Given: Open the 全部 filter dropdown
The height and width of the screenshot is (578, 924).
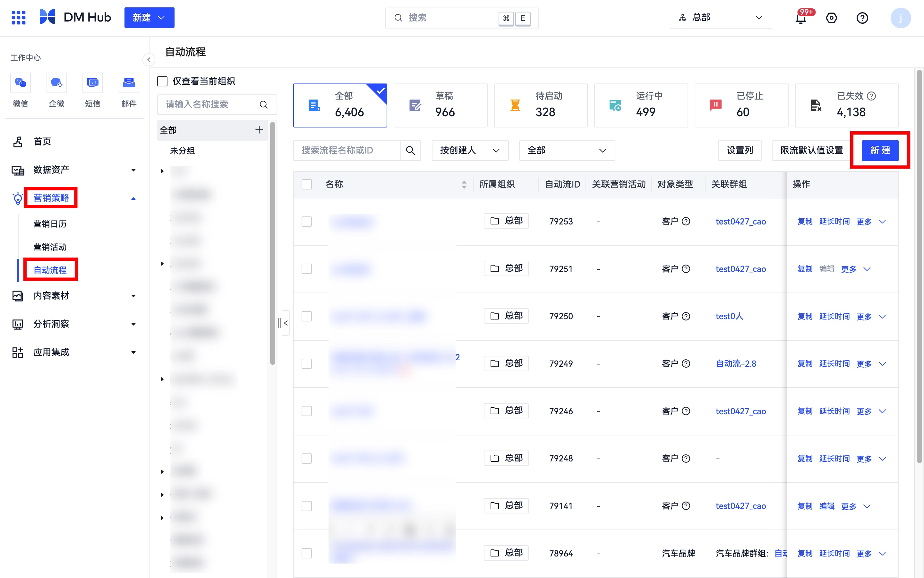Looking at the screenshot, I should (x=567, y=150).
